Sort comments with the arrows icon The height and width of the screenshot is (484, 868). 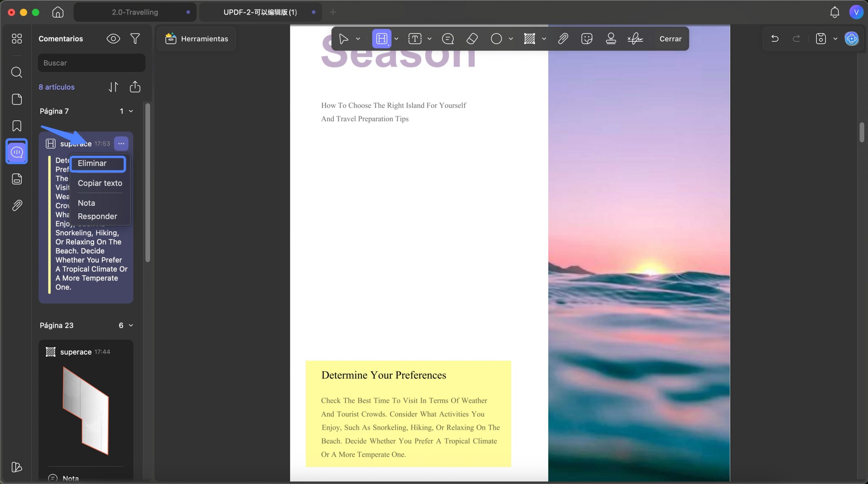(114, 87)
